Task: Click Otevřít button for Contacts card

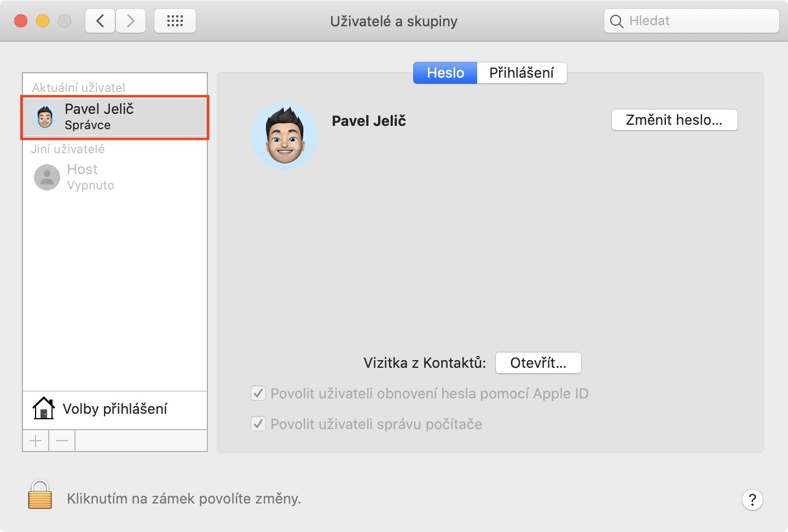Action: (538, 363)
